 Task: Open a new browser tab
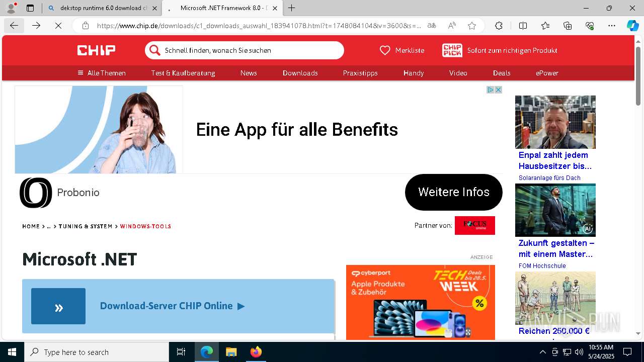(x=292, y=8)
